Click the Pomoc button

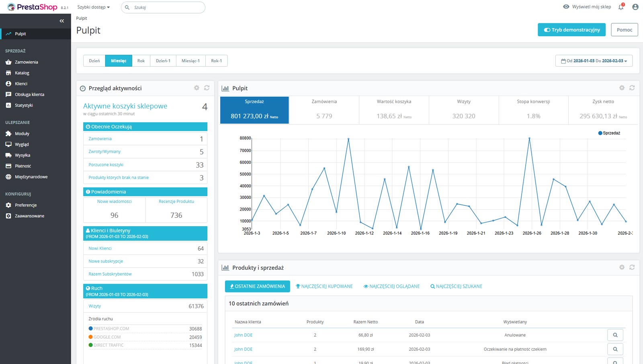pyautogui.click(x=624, y=30)
